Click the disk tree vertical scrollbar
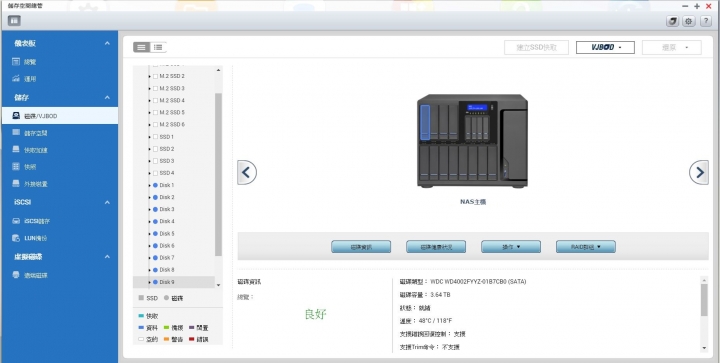This screenshot has width=720, height=363. 218,174
